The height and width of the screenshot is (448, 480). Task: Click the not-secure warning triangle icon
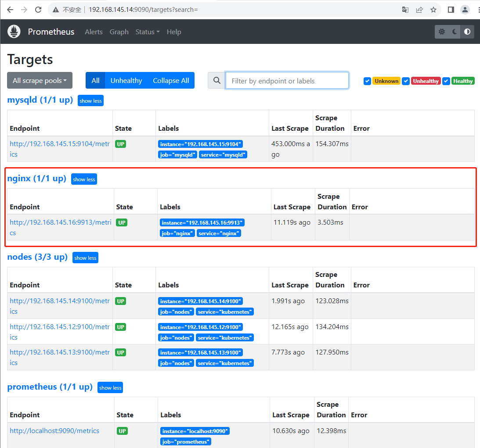56,10
